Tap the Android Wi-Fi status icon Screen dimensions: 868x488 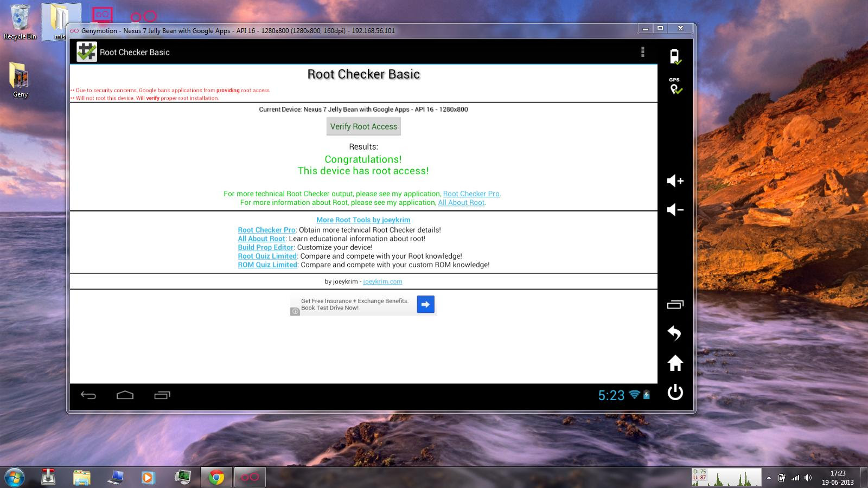coord(634,395)
